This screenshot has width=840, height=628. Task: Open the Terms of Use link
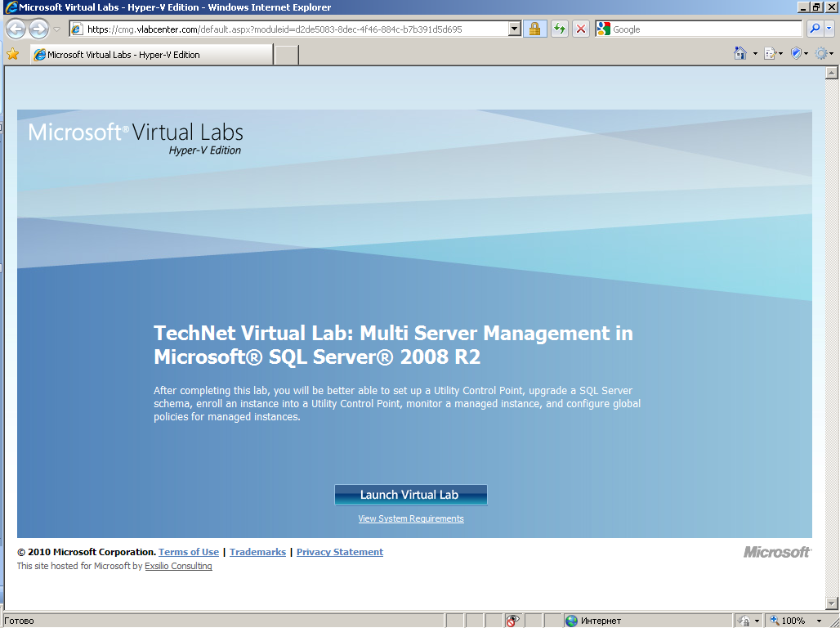pyautogui.click(x=189, y=552)
